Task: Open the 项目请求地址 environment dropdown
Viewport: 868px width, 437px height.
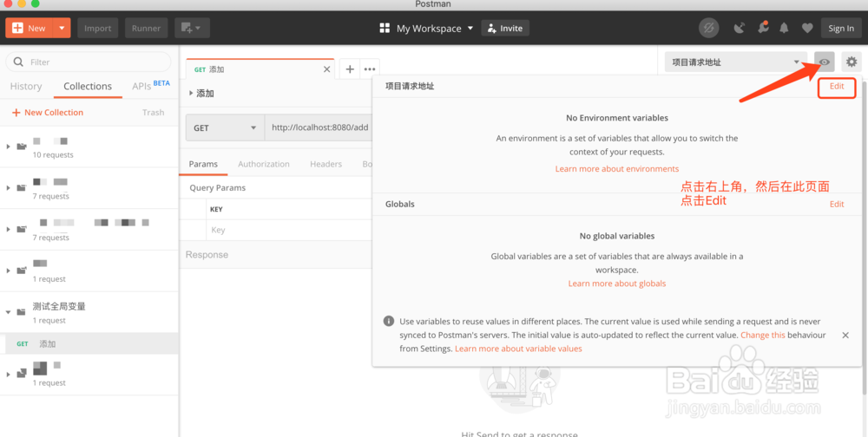Action: [736, 62]
